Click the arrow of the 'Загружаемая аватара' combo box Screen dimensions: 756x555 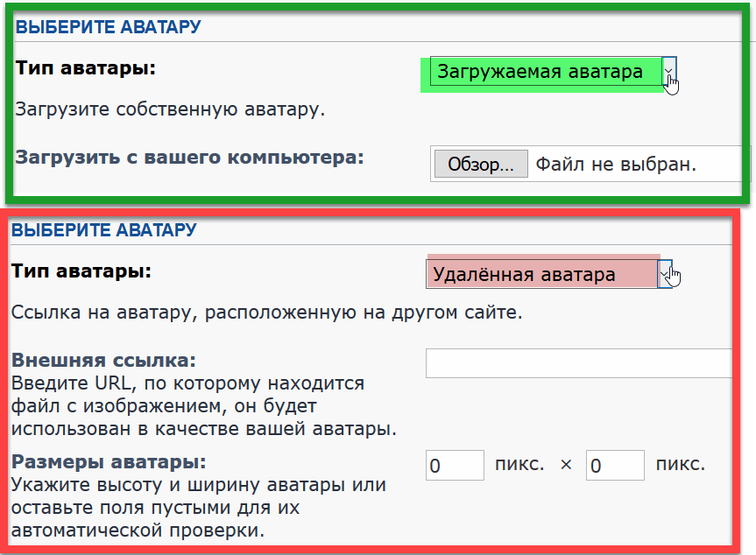pyautogui.click(x=669, y=72)
